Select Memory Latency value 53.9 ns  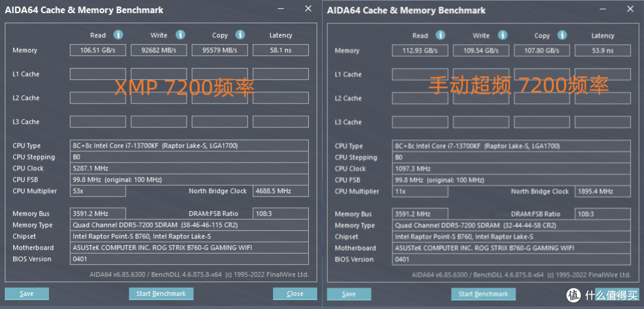coord(602,51)
